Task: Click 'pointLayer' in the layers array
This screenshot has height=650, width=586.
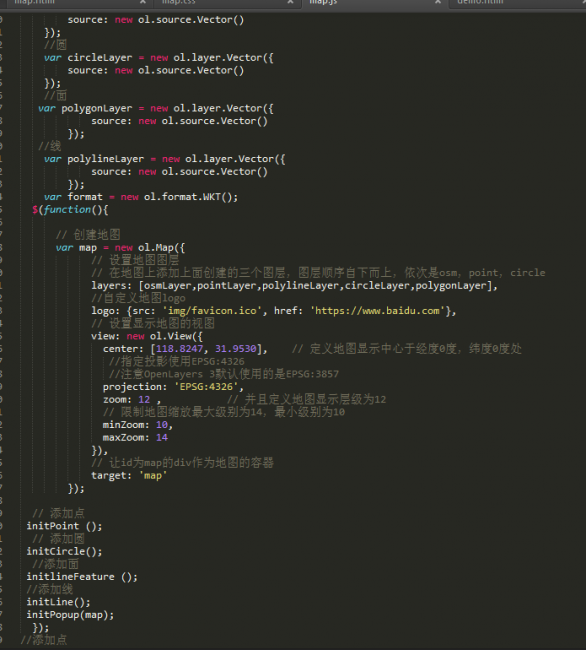Action: [x=227, y=286]
